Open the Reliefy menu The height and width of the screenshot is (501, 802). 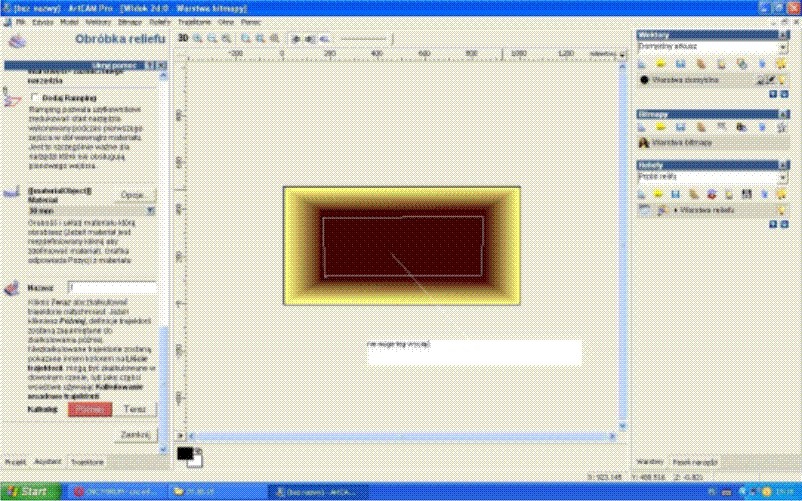click(x=160, y=22)
